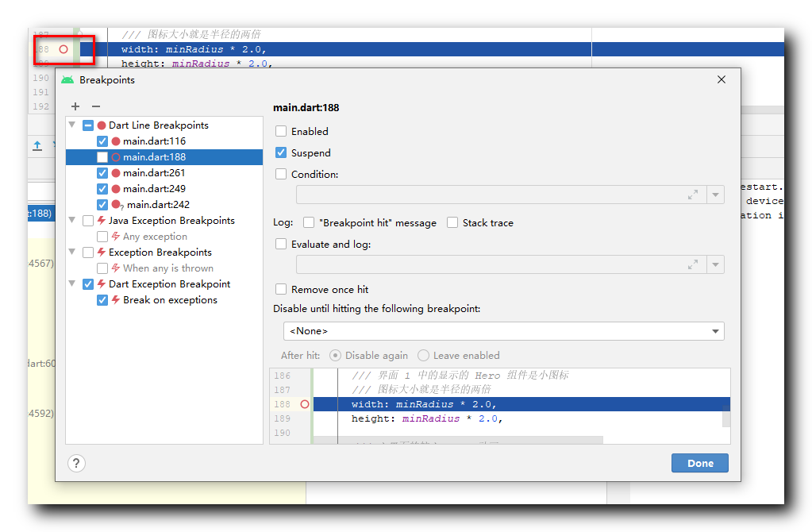This screenshot has height=532, width=812.
Task: Open the <None> breakpoint dropdown
Action: pos(503,331)
